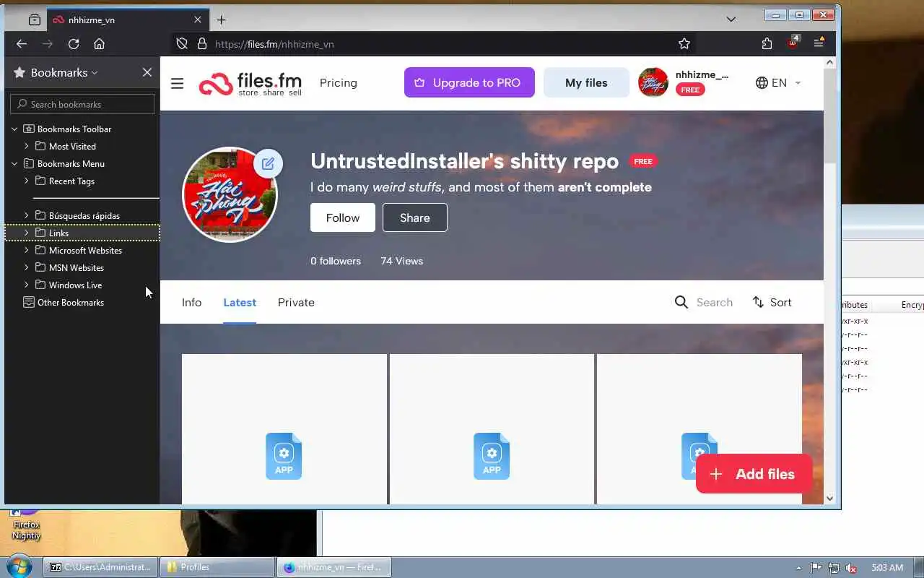Click the page vertical scrollbar down arrow
Viewport: 924px width, 578px height.
tap(829, 498)
